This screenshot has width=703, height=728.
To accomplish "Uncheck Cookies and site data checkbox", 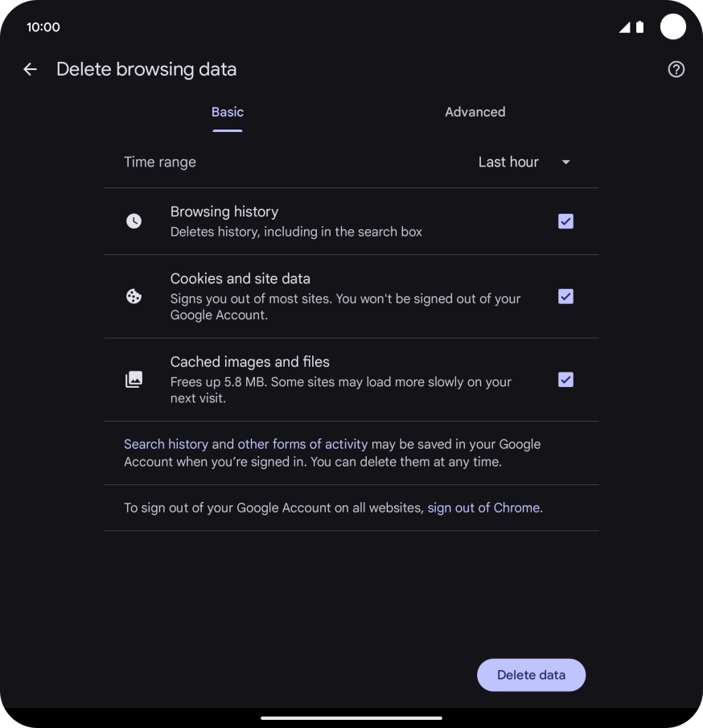I will point(565,297).
